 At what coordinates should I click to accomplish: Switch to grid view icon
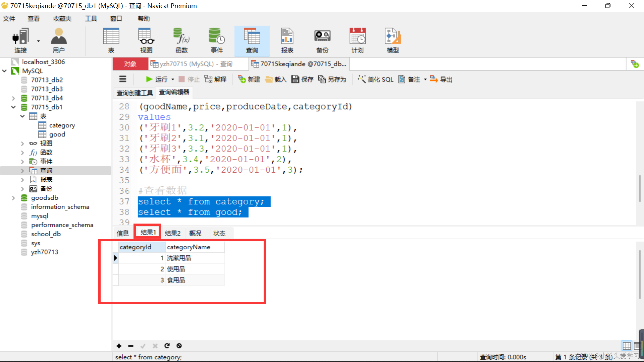pos(627,346)
